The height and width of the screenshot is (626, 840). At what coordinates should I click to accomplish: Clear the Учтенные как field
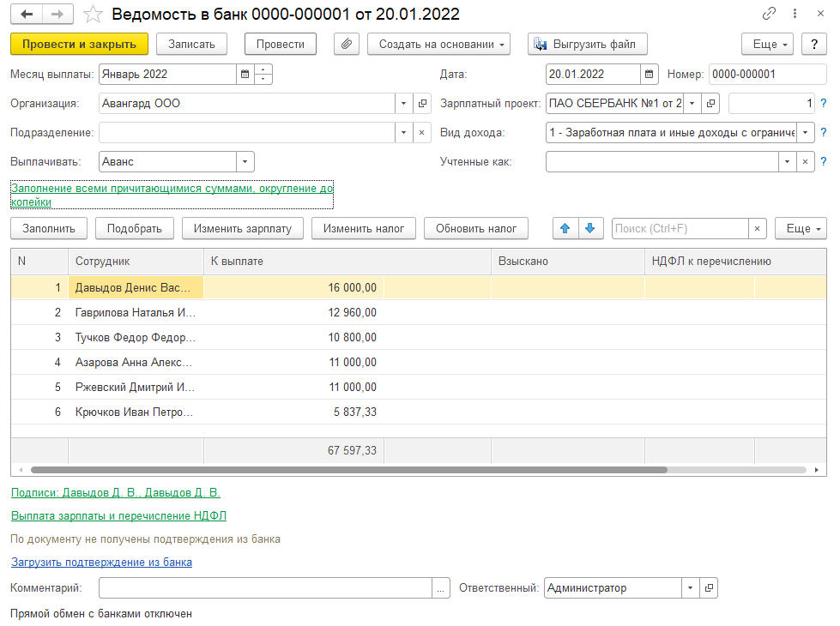805,162
